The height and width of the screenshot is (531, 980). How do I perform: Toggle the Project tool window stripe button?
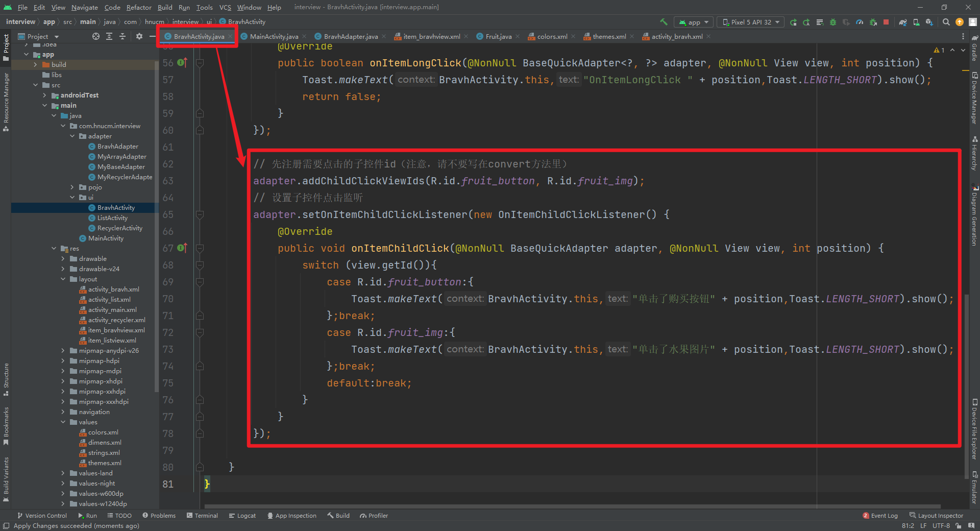[x=6, y=48]
